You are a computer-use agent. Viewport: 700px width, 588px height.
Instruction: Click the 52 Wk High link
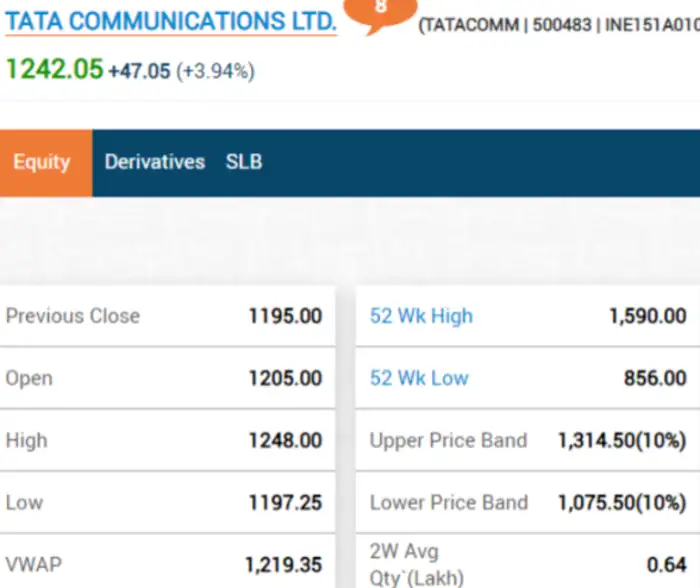pyautogui.click(x=421, y=316)
